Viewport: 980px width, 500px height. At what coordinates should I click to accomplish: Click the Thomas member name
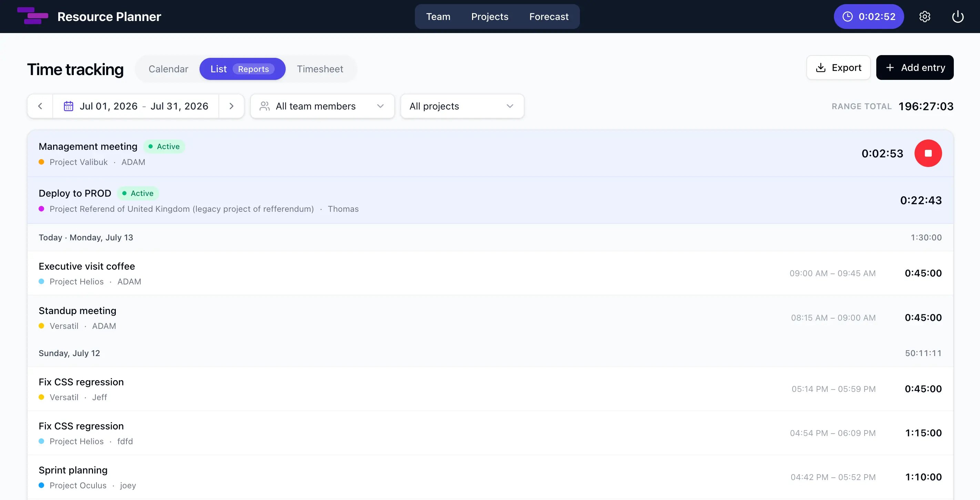(343, 209)
